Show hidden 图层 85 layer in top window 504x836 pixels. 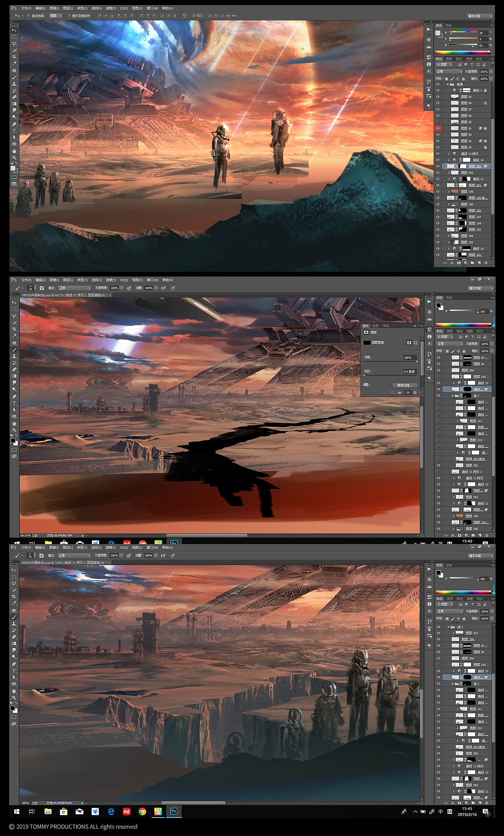click(437, 122)
